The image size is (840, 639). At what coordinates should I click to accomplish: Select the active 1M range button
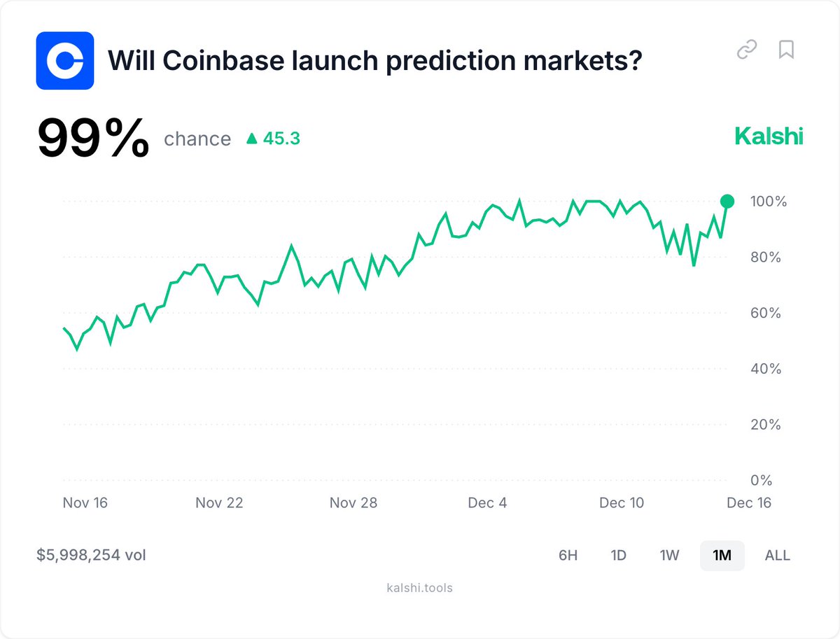coord(722,556)
